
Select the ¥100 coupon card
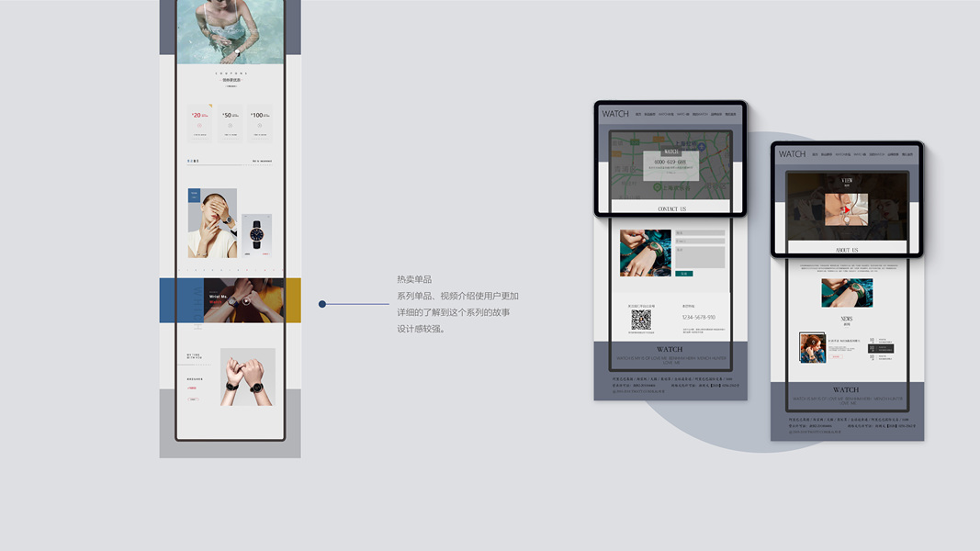[260, 123]
